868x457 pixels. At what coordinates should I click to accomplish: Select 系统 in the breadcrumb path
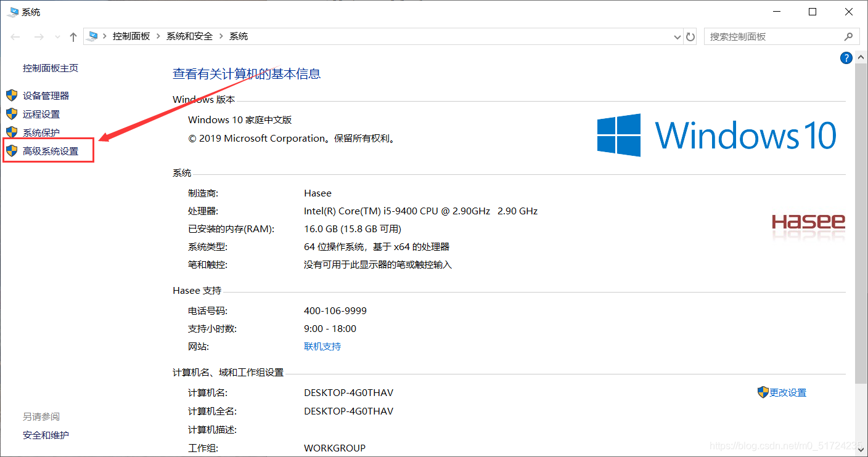(x=239, y=36)
